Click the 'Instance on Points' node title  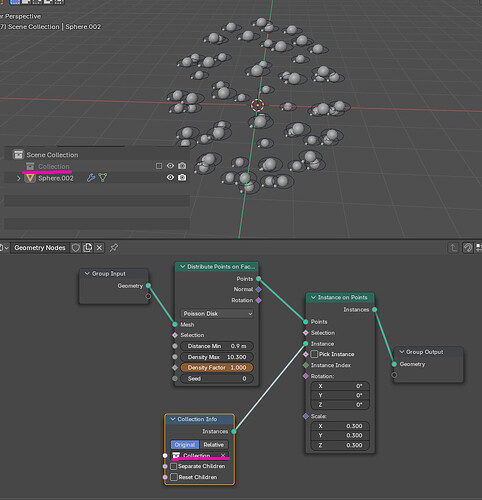click(342, 297)
